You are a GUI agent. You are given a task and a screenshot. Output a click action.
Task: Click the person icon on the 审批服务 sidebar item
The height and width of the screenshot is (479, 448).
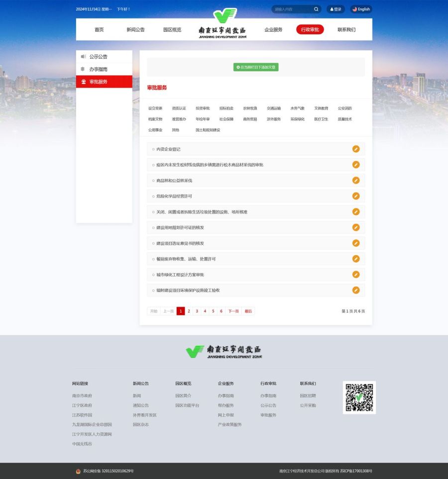click(83, 81)
